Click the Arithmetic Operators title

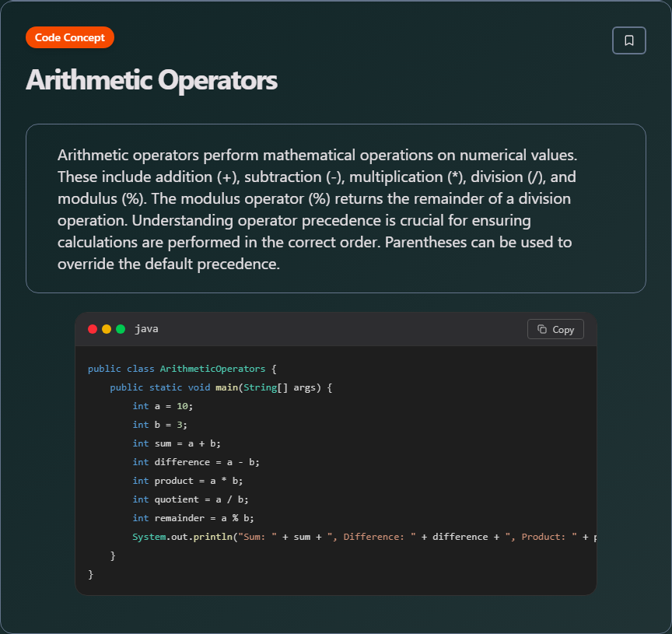pyautogui.click(x=152, y=80)
